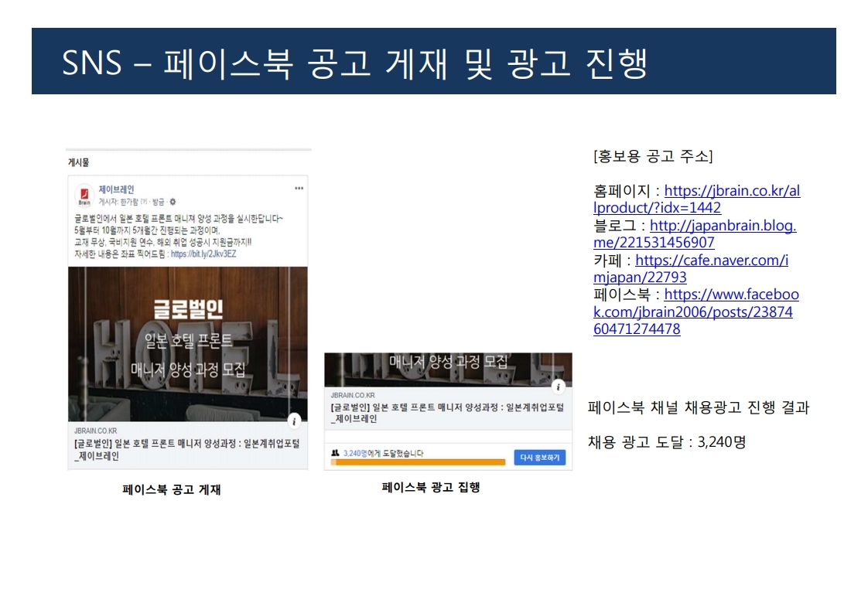Viewport: 868px width, 613px height.
Task: Click the JBRAIN.CO.KR label in the ad card
Action: [353, 395]
